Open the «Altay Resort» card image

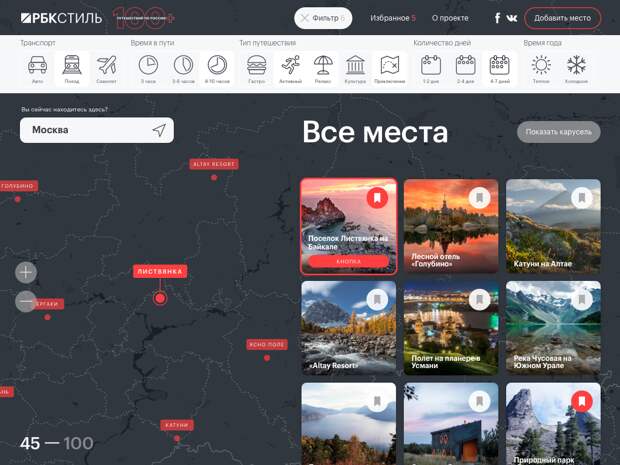348,328
